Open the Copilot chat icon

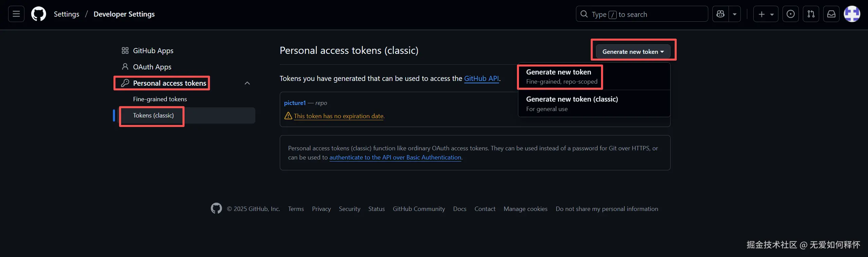(x=720, y=14)
